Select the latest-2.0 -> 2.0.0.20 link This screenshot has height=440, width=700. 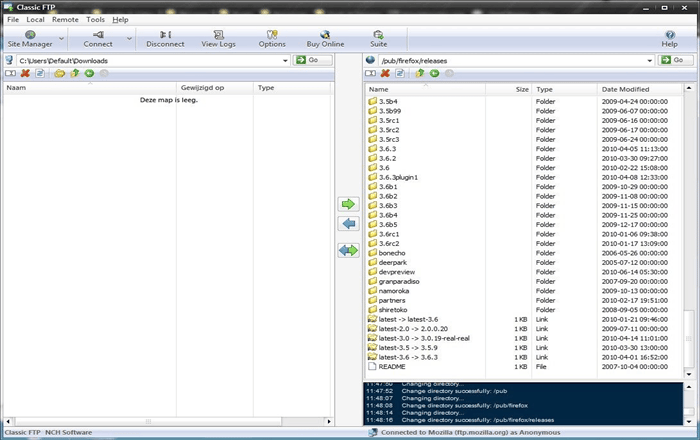(x=413, y=329)
